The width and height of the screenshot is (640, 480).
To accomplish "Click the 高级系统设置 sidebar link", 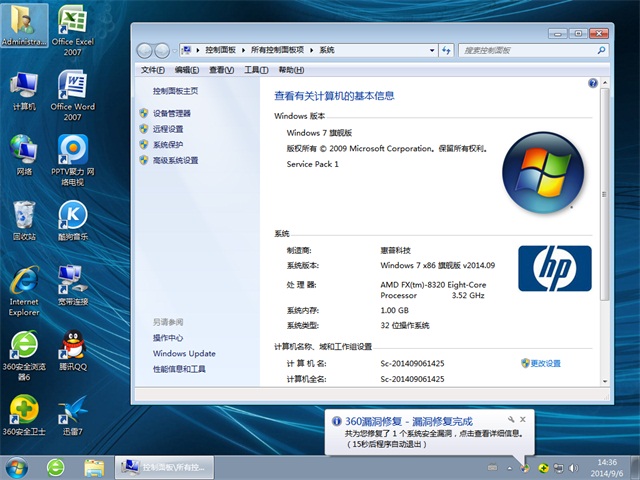I will 175,160.
